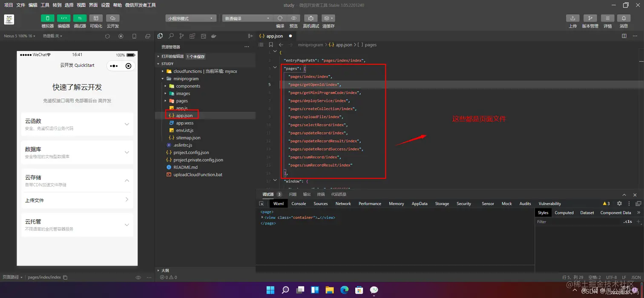Click the bookmark icon in breadcrumb bar
The height and width of the screenshot is (298, 644).
[x=271, y=45]
